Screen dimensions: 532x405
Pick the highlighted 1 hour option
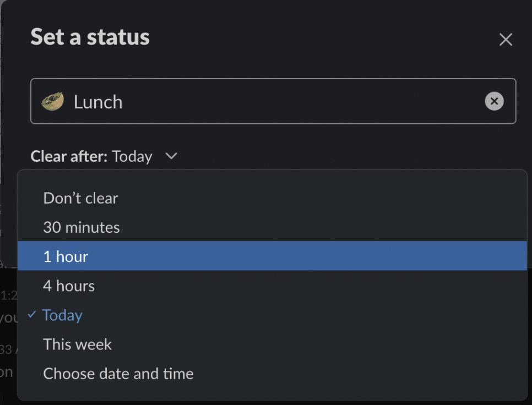272,256
